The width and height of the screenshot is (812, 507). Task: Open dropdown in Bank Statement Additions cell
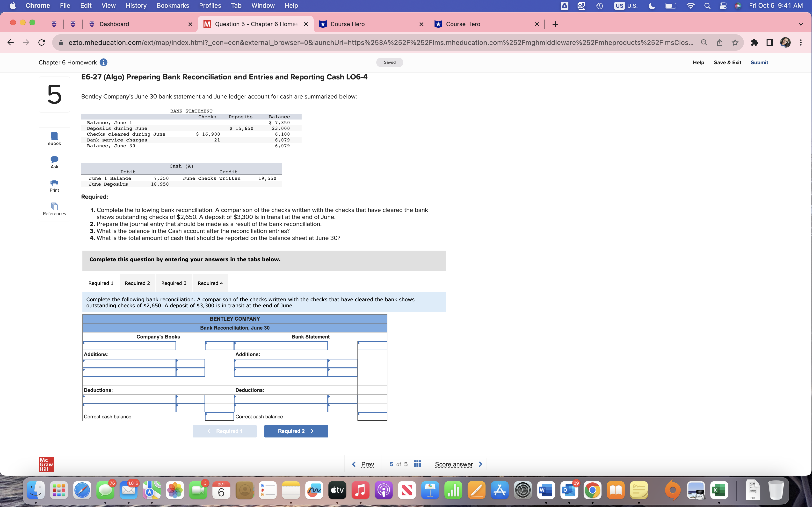pos(281,363)
